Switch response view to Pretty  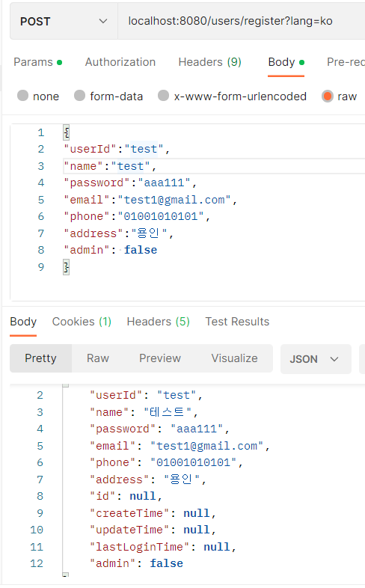[40, 358]
